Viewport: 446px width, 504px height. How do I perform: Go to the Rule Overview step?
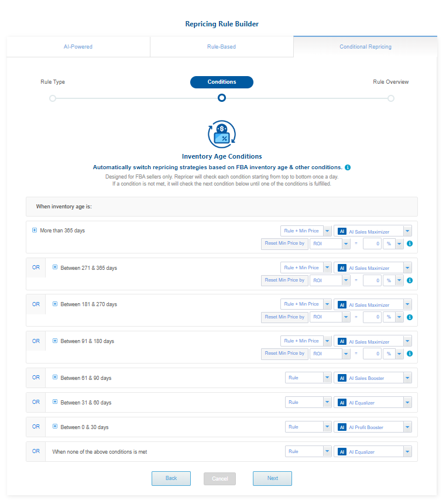tap(391, 82)
